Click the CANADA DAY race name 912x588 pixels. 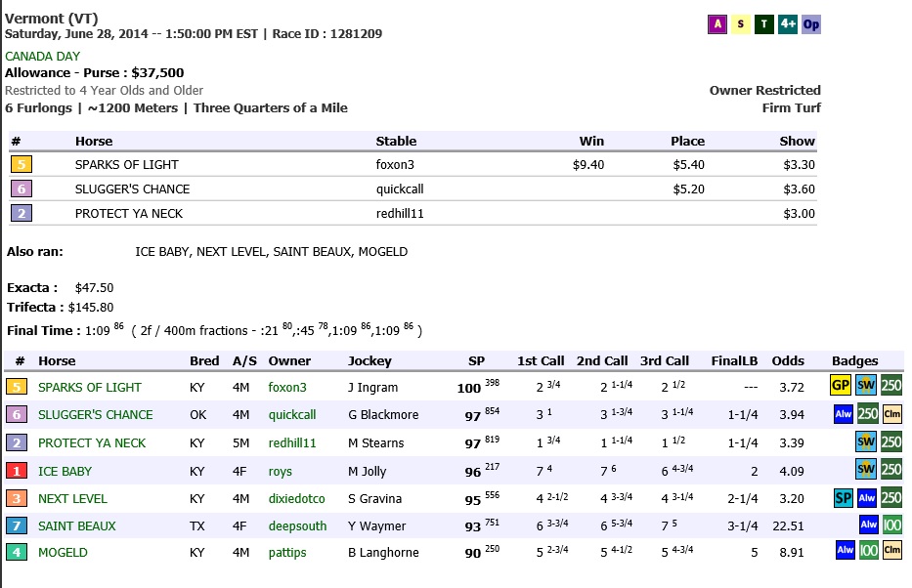43,57
